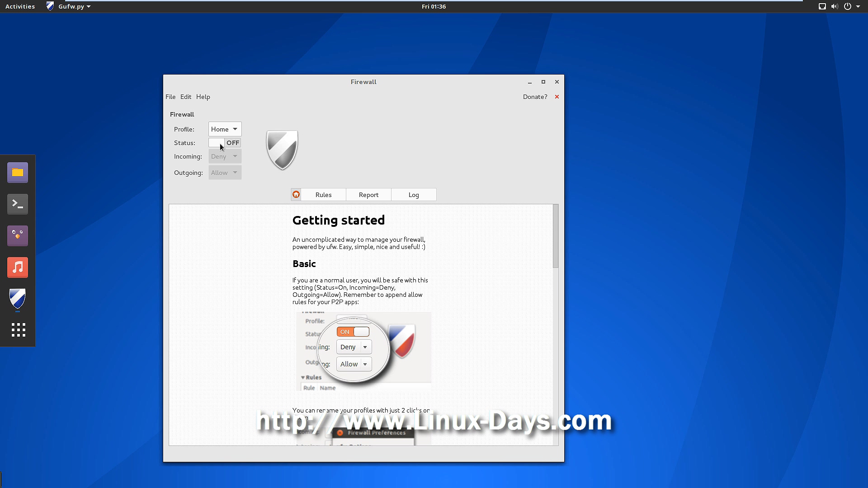
Task: Click the clock showing Fri 01:36
Action: click(434, 6)
